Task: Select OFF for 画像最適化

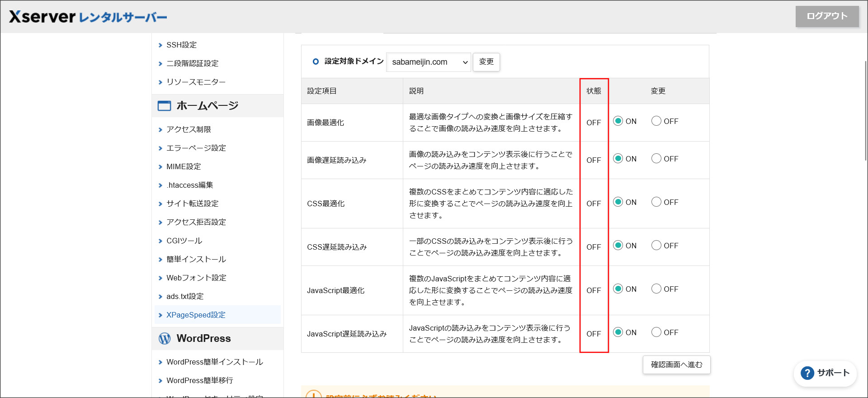Action: click(656, 121)
